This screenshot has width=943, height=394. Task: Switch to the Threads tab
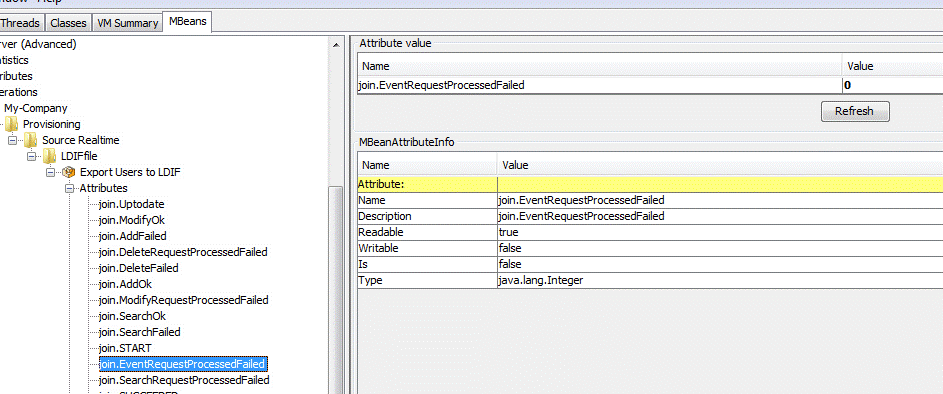click(x=20, y=23)
